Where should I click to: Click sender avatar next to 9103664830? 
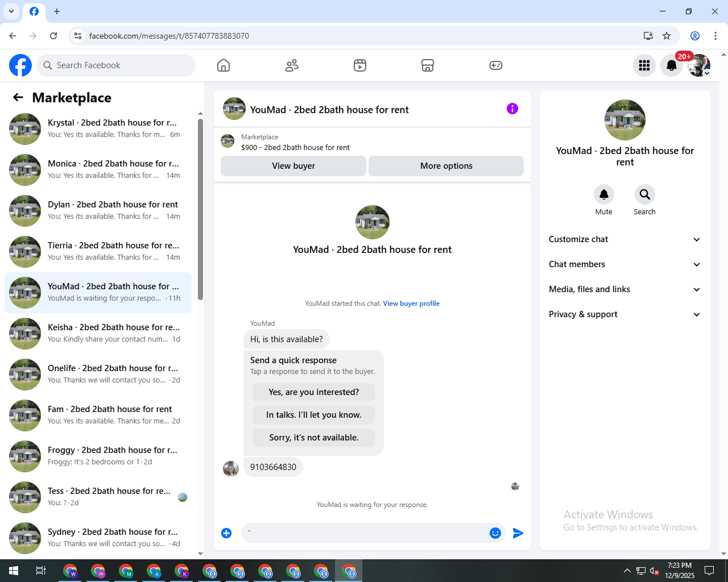(x=231, y=468)
